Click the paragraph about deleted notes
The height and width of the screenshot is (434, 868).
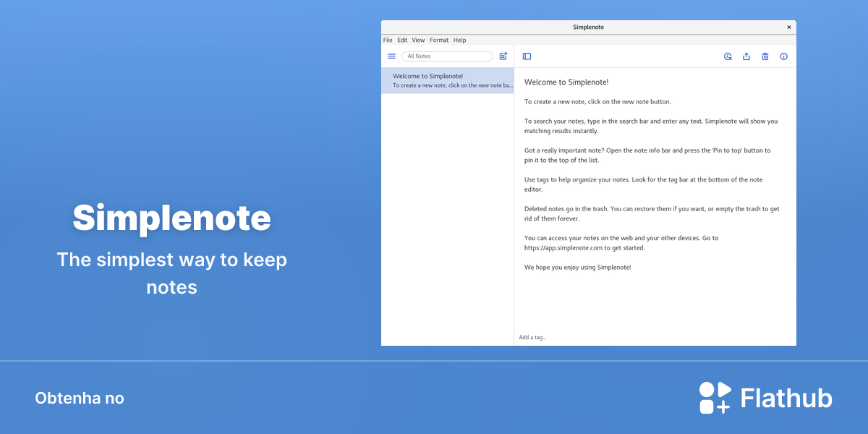click(652, 213)
